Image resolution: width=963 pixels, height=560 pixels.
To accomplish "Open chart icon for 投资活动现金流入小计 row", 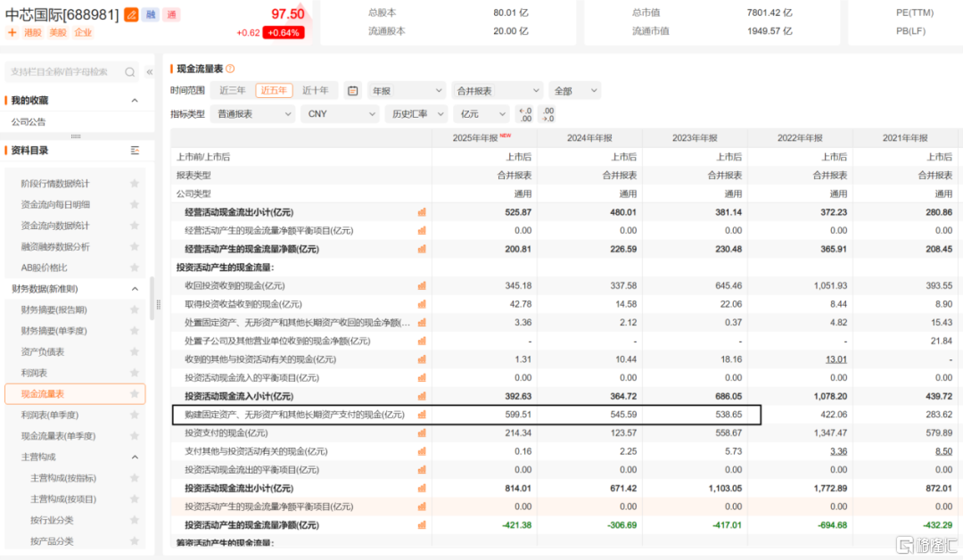I will (422, 397).
